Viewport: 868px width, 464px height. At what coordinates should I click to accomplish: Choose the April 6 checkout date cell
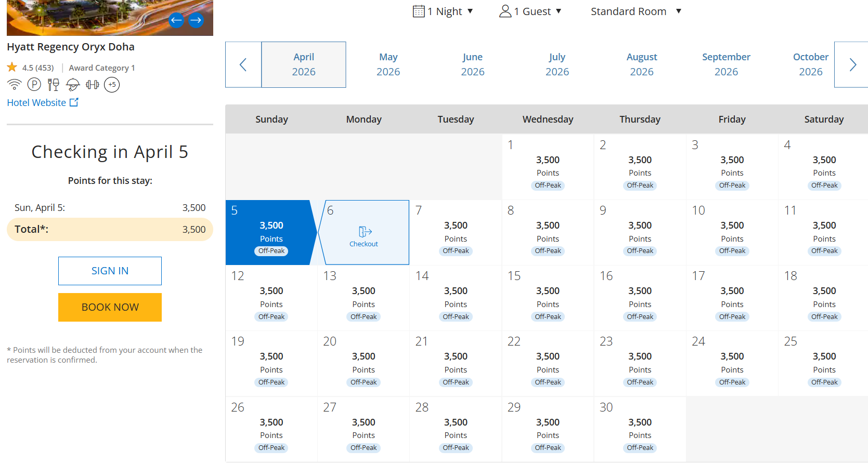(x=364, y=233)
